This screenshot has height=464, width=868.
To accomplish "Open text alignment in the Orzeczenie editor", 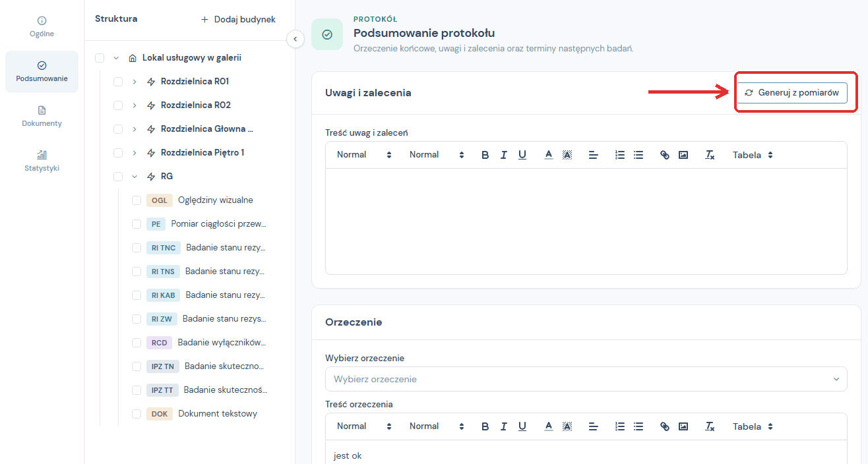I will tap(594, 426).
